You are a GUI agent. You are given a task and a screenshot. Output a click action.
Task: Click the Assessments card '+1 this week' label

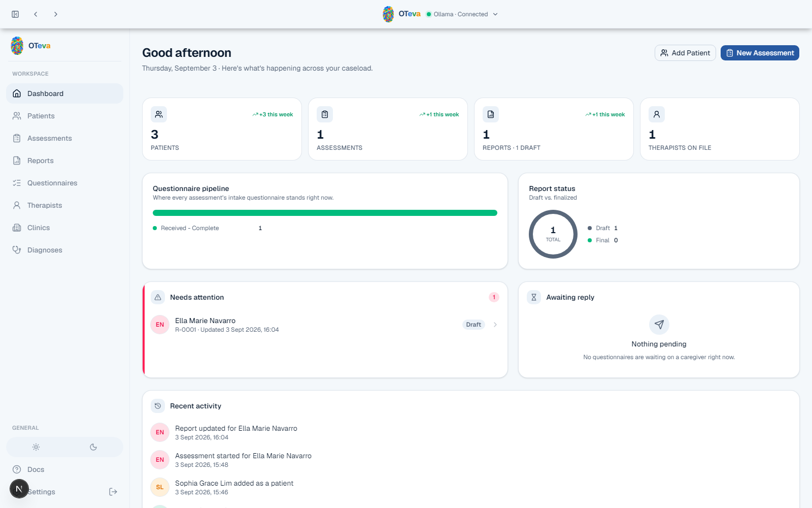click(439, 114)
